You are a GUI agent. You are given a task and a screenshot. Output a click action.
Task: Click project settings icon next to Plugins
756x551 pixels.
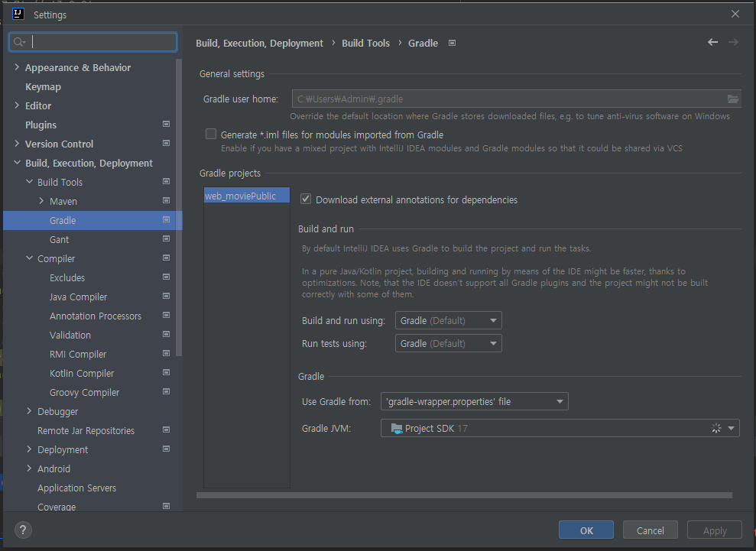pyautogui.click(x=167, y=124)
